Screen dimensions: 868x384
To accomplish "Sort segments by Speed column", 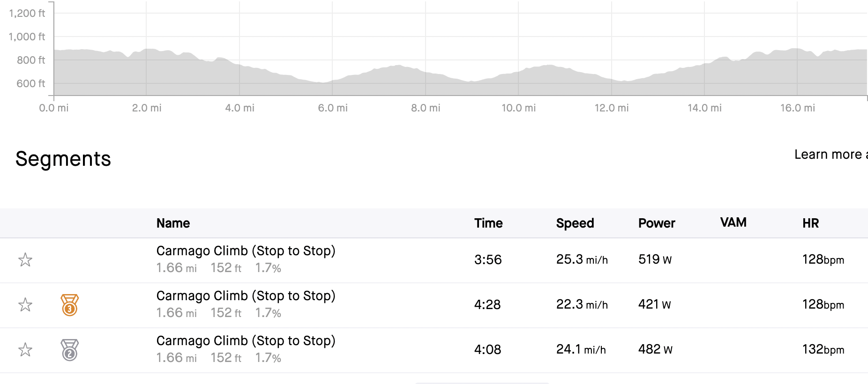I will coord(575,223).
